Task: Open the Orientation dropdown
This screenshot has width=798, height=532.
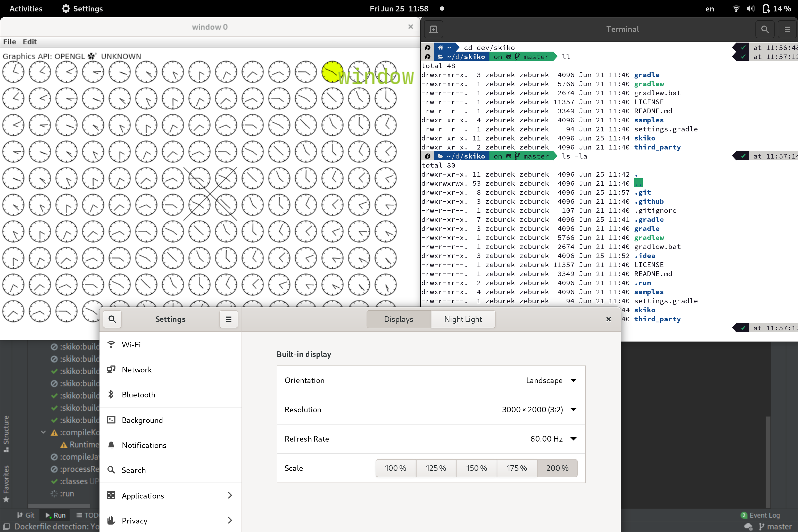Action: click(x=551, y=380)
